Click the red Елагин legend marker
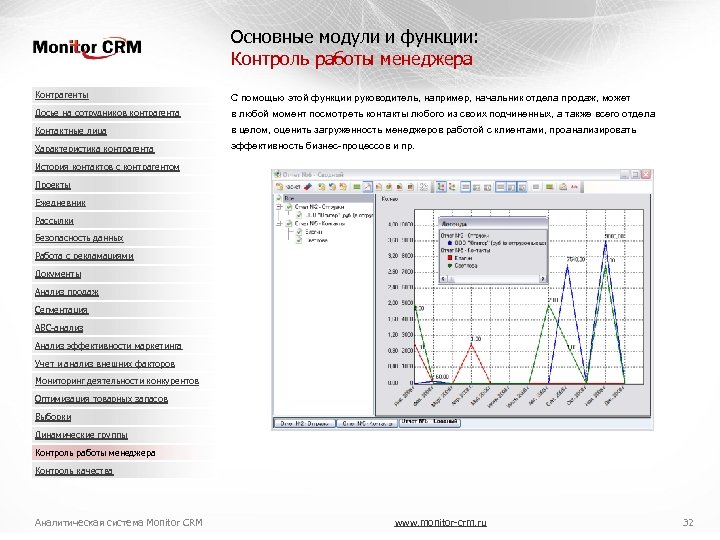The width and height of the screenshot is (720, 540). [x=450, y=258]
